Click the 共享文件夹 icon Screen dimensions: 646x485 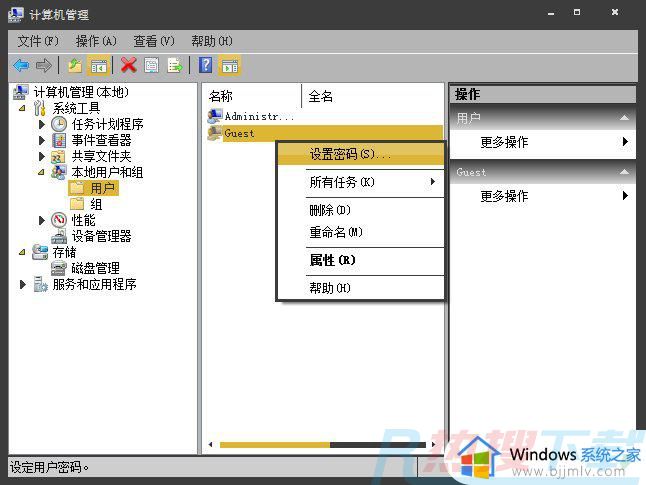(59, 156)
